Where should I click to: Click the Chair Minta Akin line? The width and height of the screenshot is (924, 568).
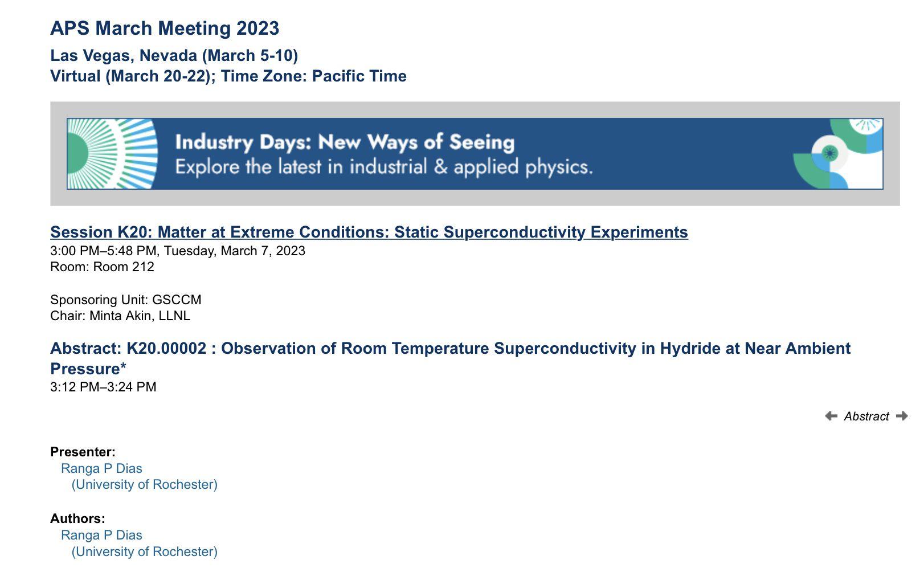tap(120, 316)
